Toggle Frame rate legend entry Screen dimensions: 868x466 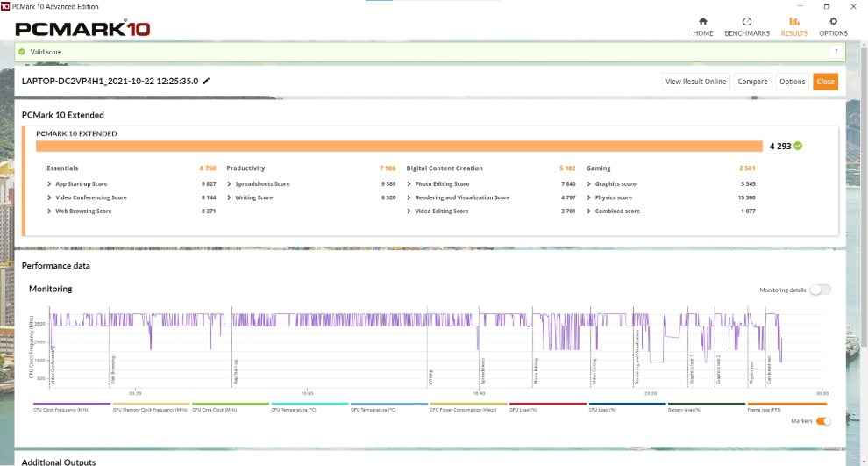coord(786,407)
